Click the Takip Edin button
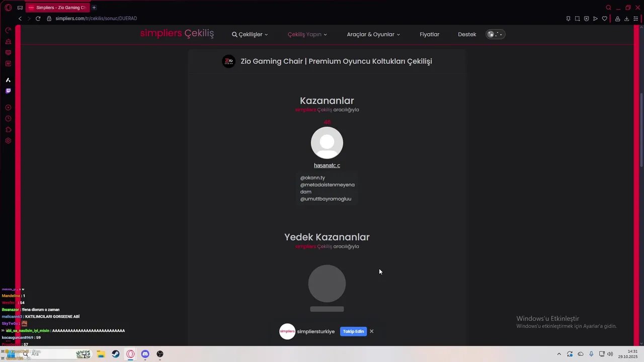 pos(353,331)
